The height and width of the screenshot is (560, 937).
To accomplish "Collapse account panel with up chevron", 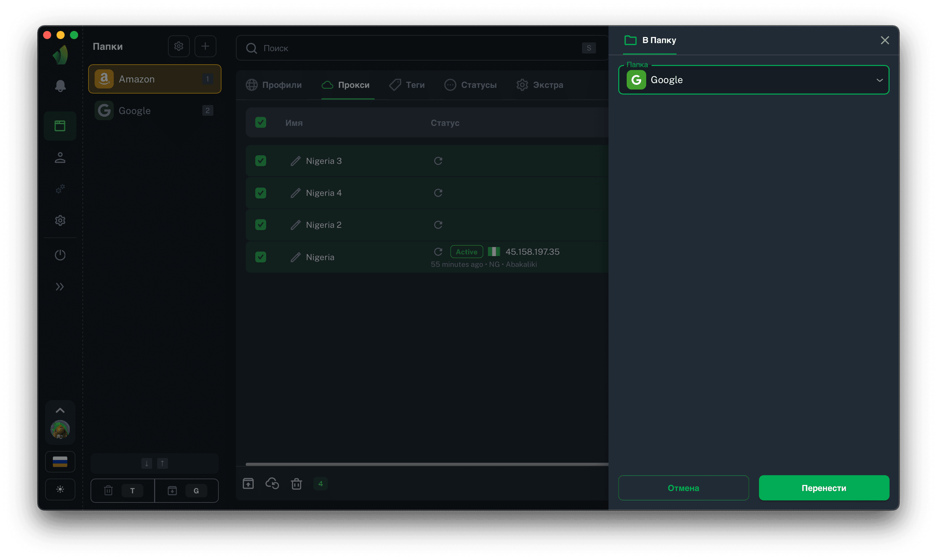I will (60, 411).
